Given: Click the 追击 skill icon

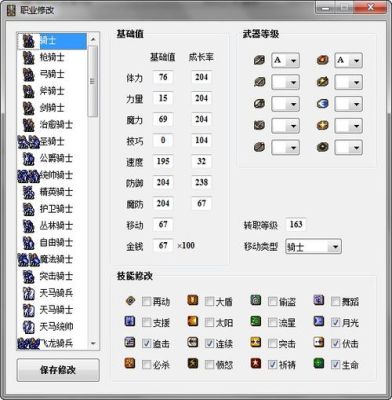Looking at the screenshot, I should point(130,343).
